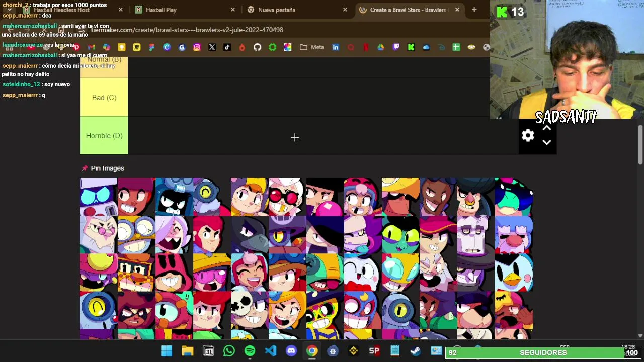Open TikTok bookmark icon
The image size is (644, 362).
(227, 47)
